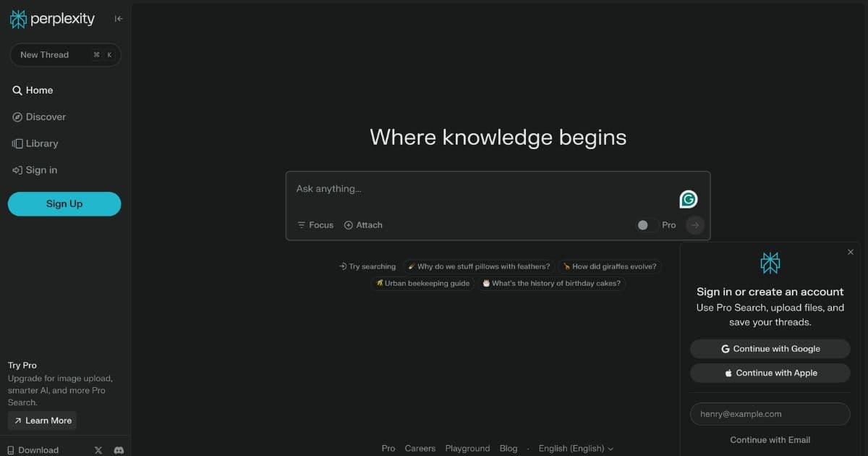Select 'Why do we stuff pillows with feathers?' suggestion
This screenshot has height=456, width=868.
click(x=479, y=266)
